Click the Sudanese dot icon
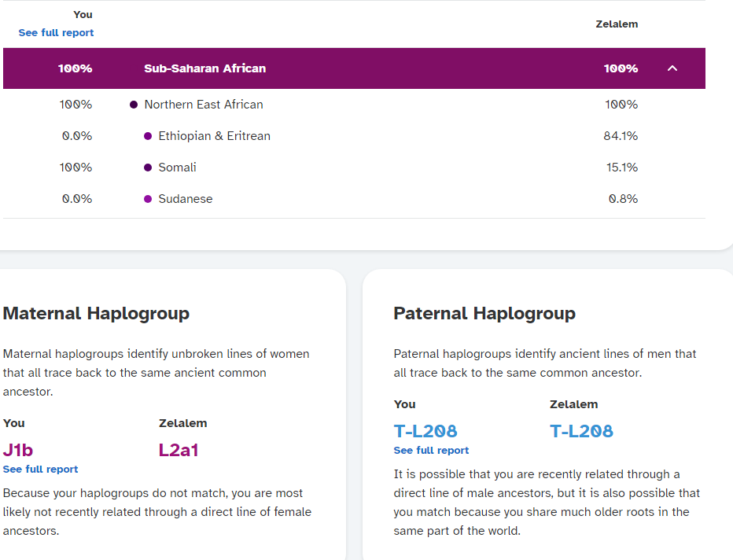733x560 pixels. (x=148, y=199)
